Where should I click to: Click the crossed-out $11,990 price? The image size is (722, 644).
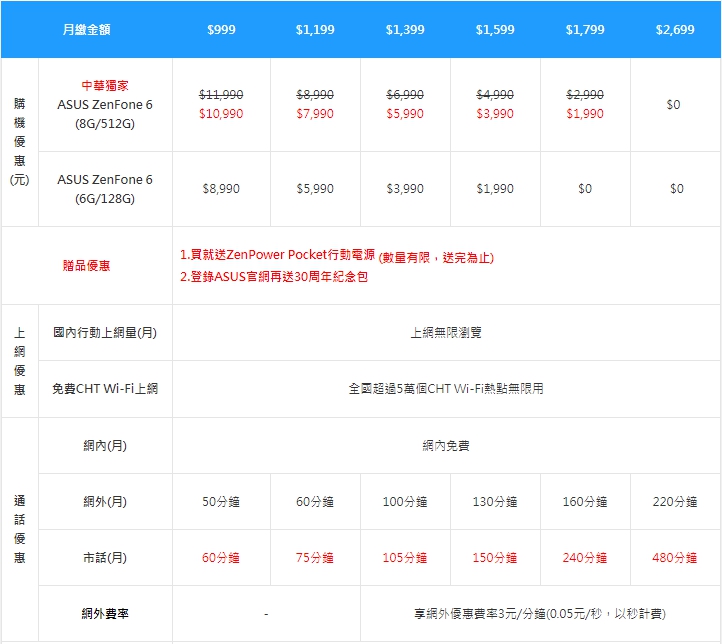221,95
